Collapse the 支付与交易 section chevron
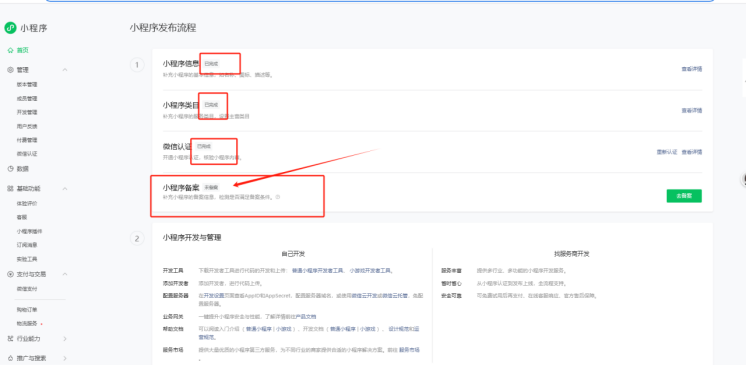This screenshot has width=747, height=365. point(65,274)
